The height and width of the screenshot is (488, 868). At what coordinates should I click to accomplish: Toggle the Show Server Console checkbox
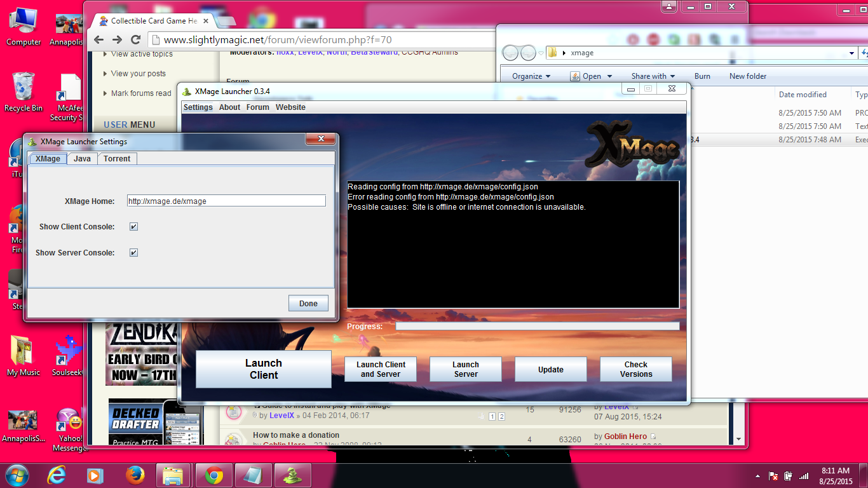coord(133,252)
